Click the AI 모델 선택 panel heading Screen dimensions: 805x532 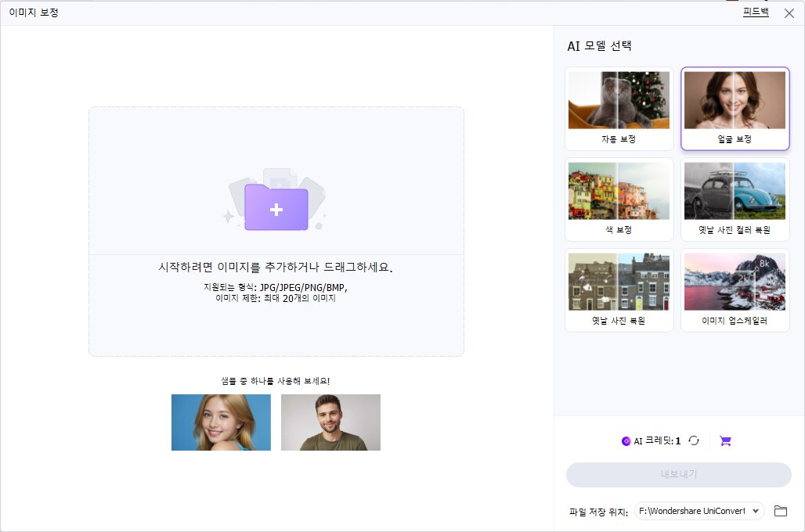point(599,46)
